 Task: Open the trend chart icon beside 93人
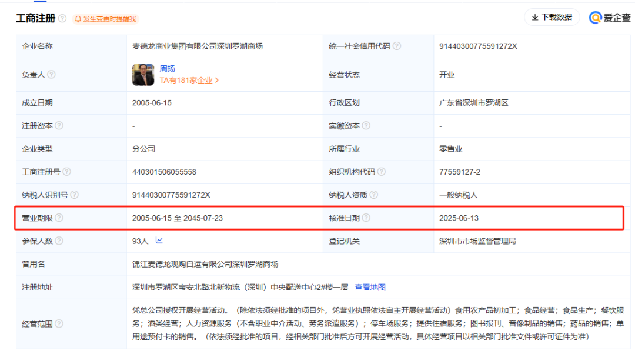tap(159, 241)
